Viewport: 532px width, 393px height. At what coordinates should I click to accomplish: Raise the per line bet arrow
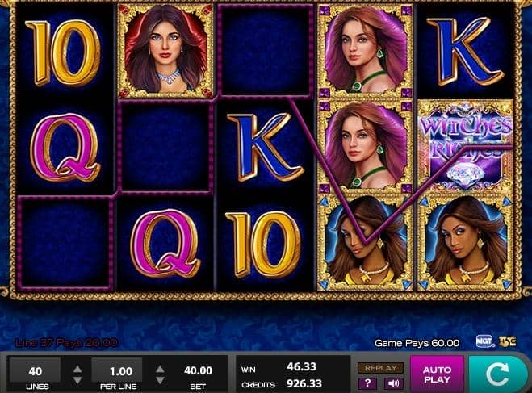(160, 369)
